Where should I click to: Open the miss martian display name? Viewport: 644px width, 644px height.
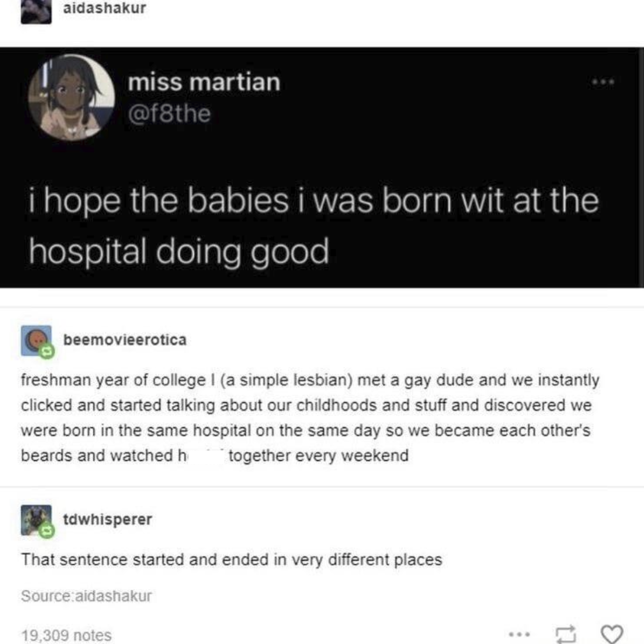coord(204,82)
